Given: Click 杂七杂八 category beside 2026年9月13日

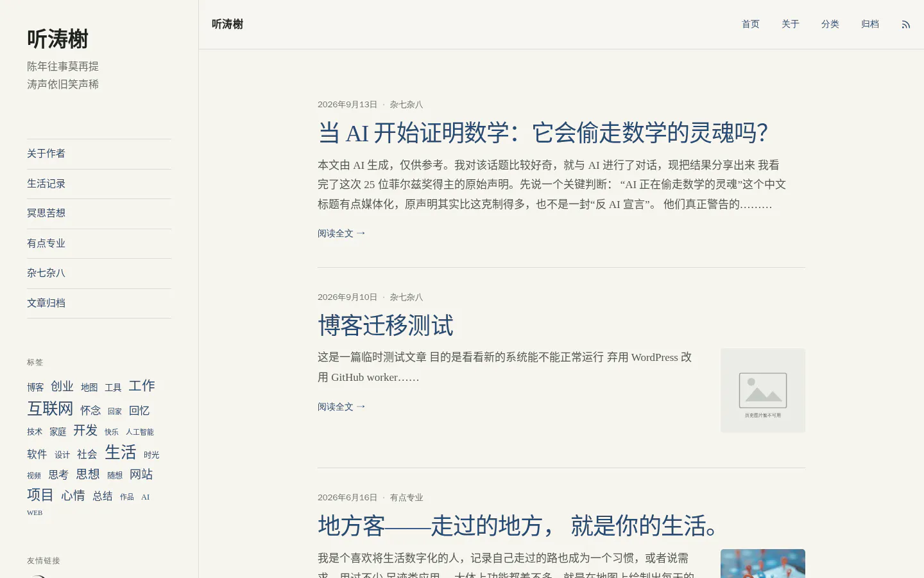Looking at the screenshot, I should coord(406,105).
